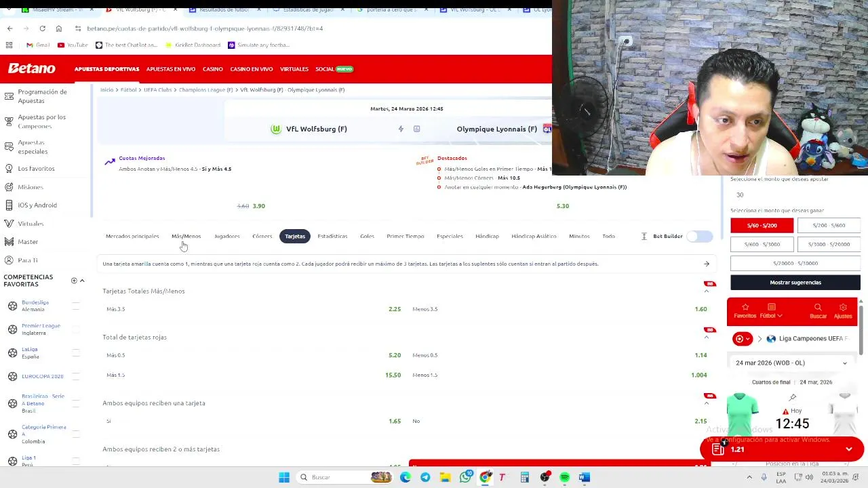Open widget Favoritos star icon

point(745,311)
